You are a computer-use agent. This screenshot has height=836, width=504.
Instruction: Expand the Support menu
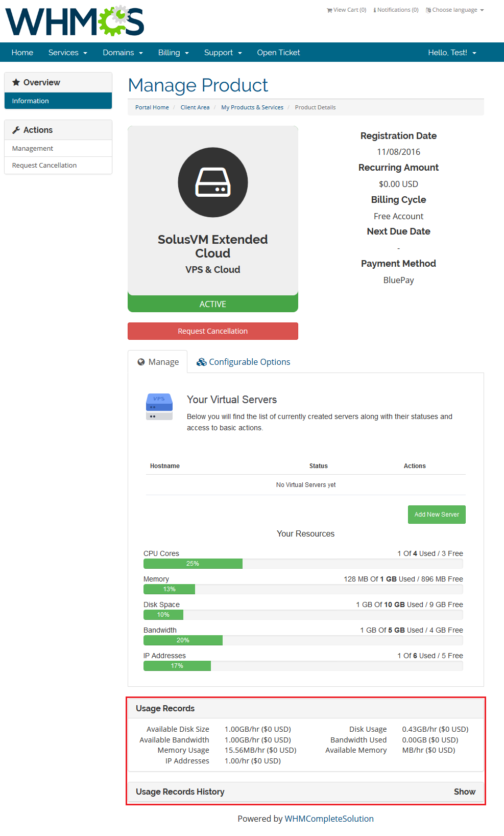coord(223,52)
